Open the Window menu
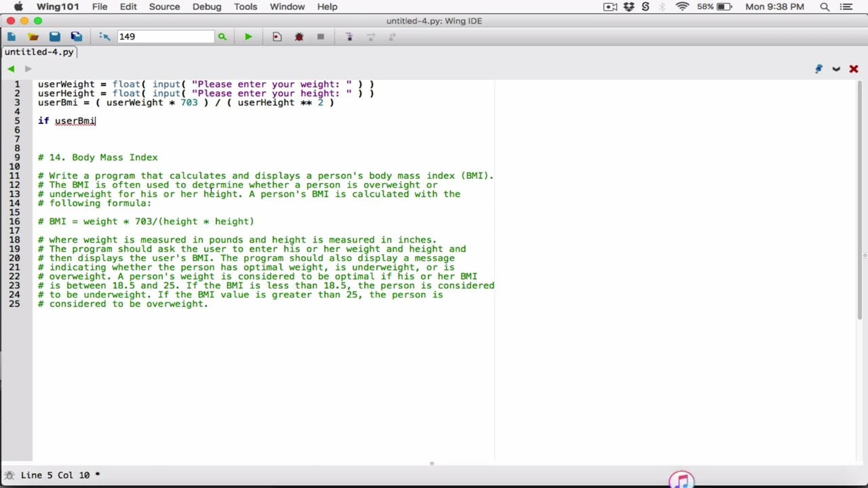Image resolution: width=868 pixels, height=488 pixels. [288, 7]
